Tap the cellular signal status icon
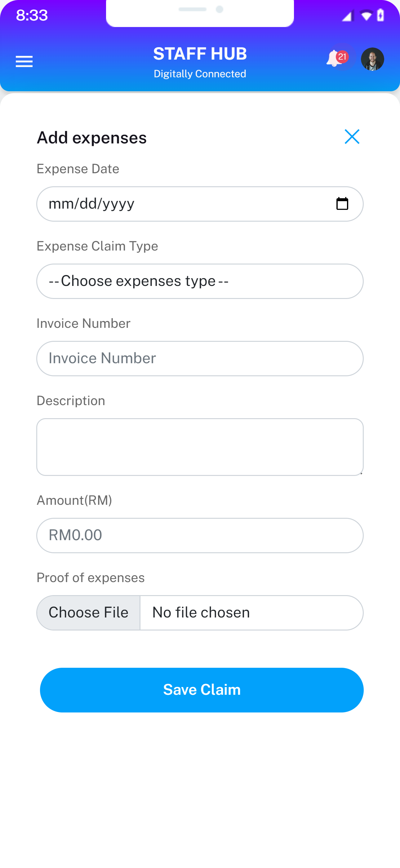The image size is (400, 868). (347, 16)
